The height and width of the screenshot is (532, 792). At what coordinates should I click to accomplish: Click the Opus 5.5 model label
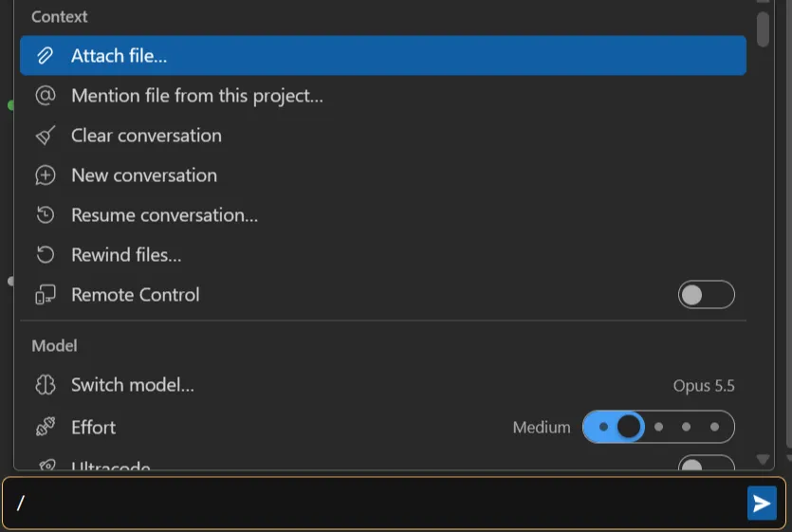pos(704,385)
